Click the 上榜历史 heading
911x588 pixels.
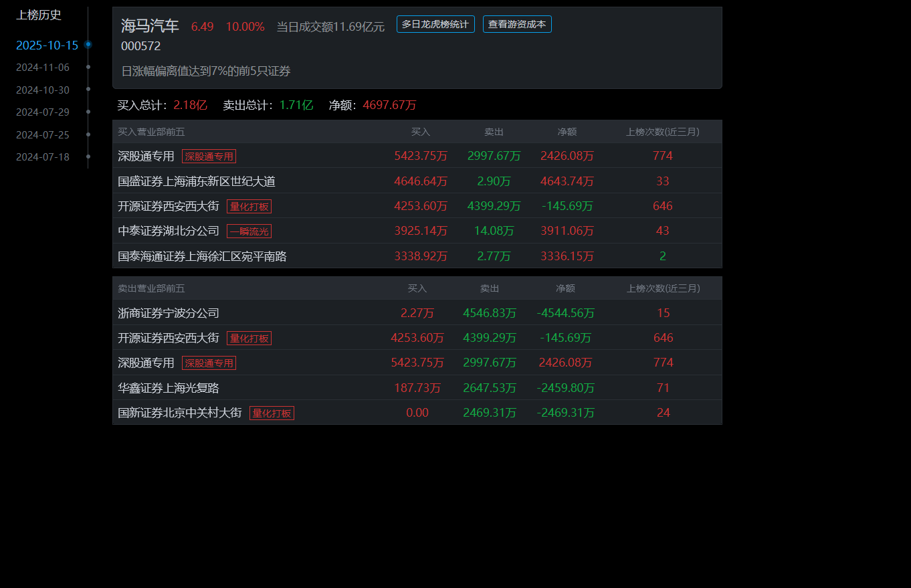(39, 15)
